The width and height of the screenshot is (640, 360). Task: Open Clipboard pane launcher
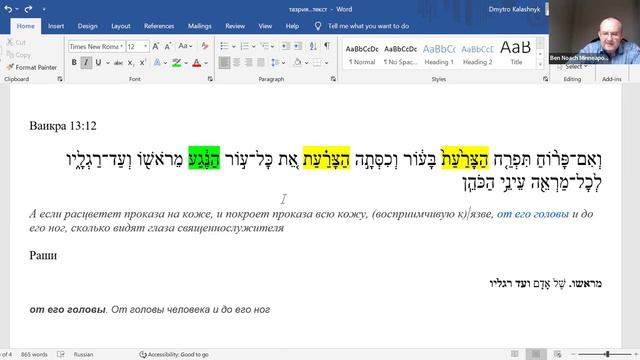(60, 79)
